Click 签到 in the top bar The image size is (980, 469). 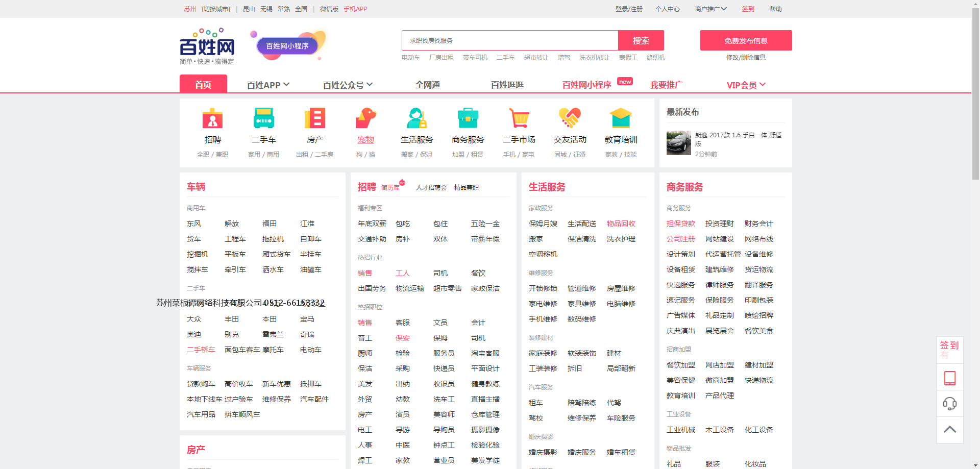coord(748,9)
